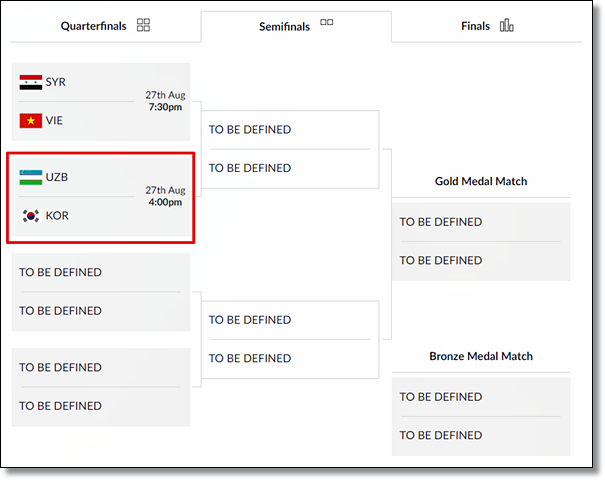605x480 pixels.
Task: Select the SYR team name
Action: pyautogui.click(x=56, y=82)
